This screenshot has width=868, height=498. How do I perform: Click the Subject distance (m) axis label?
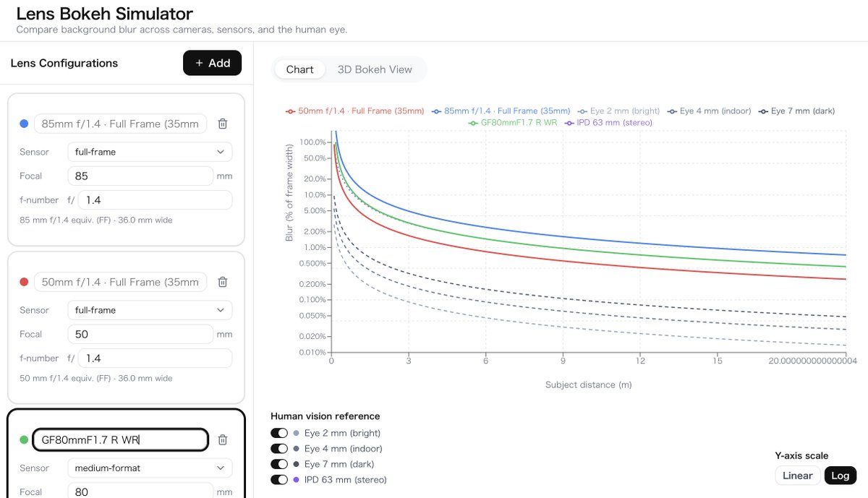click(x=588, y=385)
